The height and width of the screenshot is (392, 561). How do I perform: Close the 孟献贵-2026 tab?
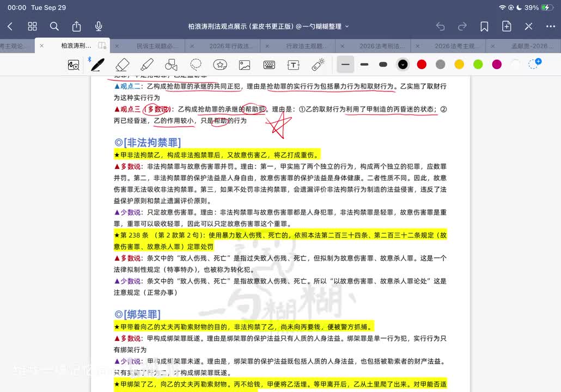tap(493, 46)
